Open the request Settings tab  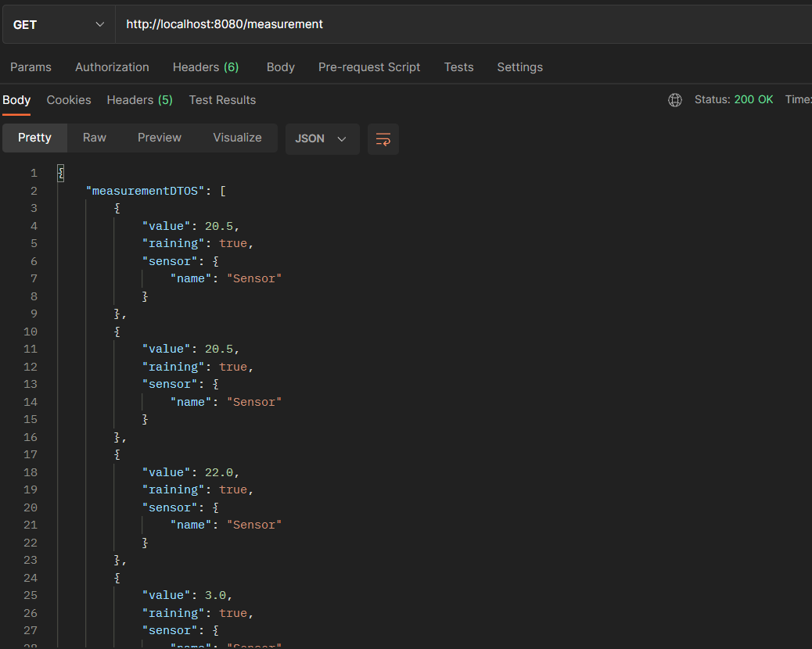[x=520, y=67]
